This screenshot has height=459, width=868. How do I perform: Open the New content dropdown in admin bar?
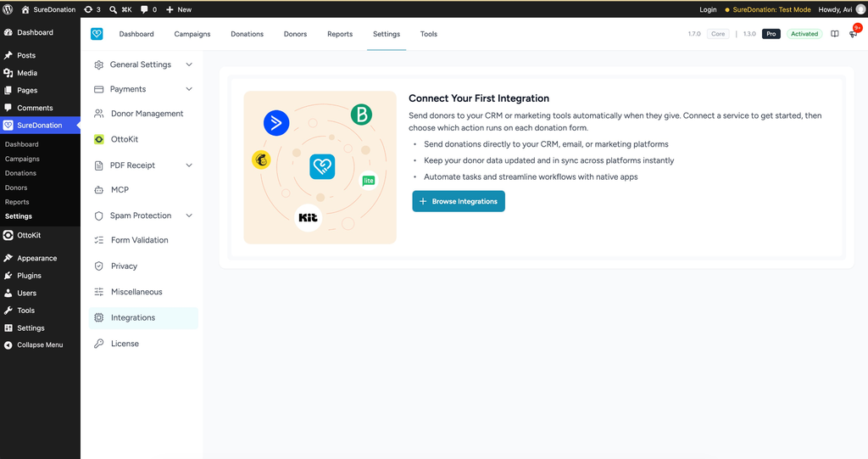pyautogui.click(x=179, y=9)
